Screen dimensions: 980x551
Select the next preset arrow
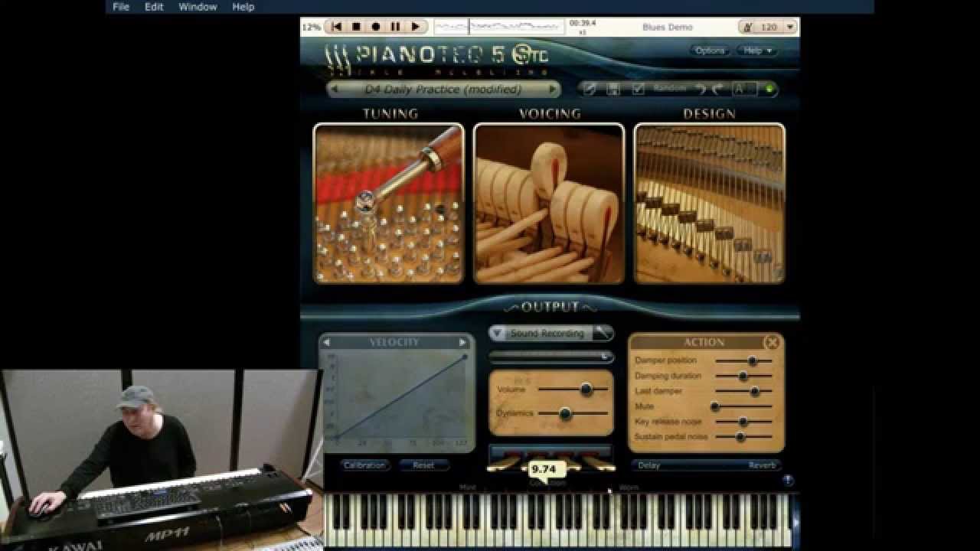pos(552,90)
